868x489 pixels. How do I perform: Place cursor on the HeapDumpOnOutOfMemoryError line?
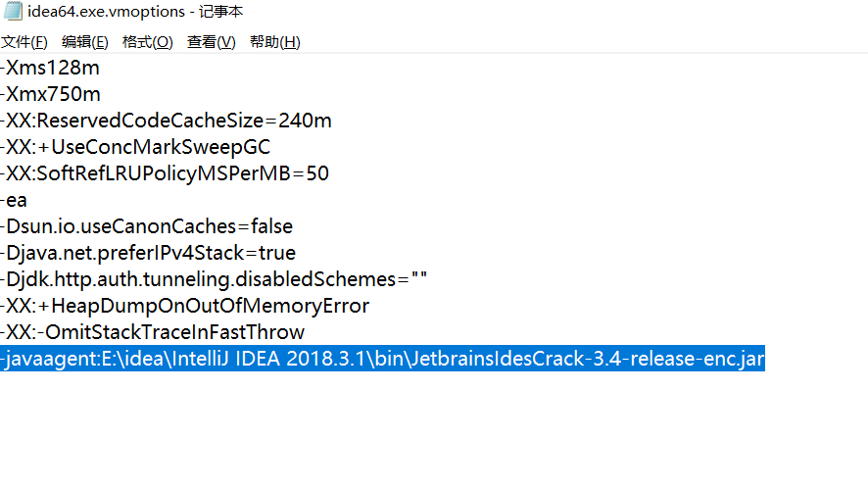point(185,307)
